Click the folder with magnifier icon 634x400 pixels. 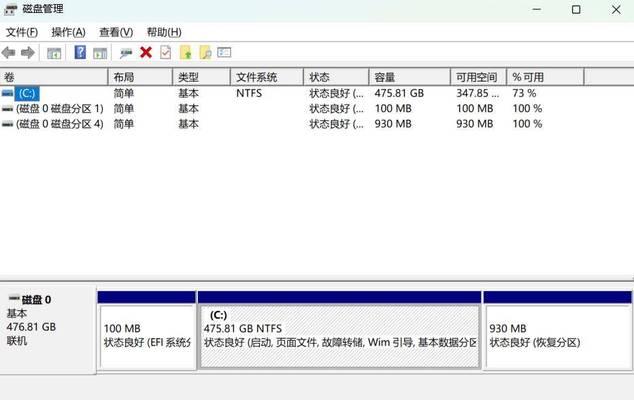205,53
